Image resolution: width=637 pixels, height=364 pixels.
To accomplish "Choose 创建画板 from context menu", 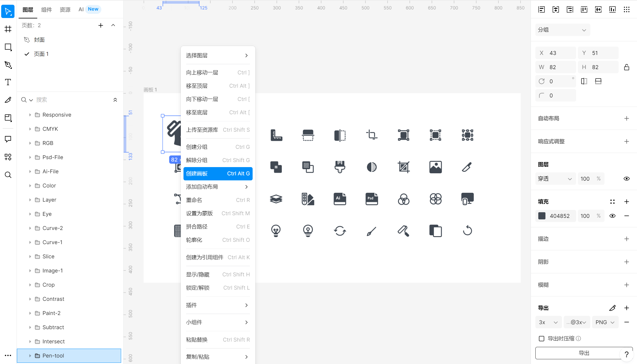I will [218, 174].
